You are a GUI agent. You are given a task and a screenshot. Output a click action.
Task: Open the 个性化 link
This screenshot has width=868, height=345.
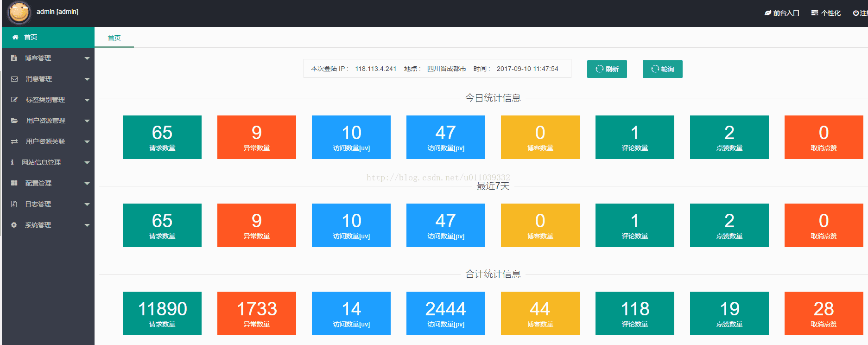pyautogui.click(x=826, y=13)
